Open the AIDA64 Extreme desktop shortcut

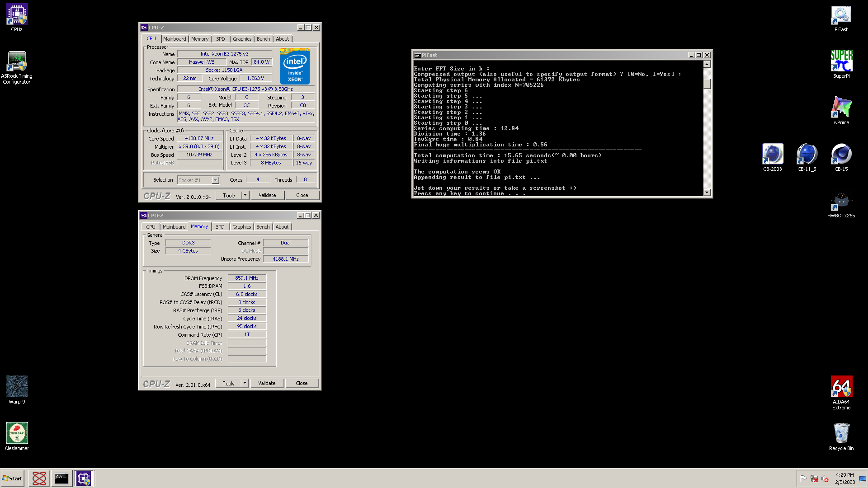tap(841, 393)
